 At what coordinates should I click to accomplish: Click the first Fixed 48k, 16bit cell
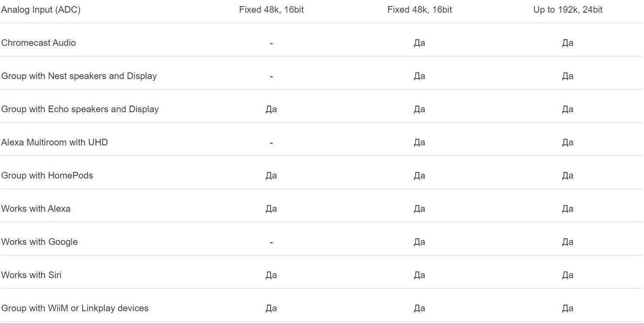(x=271, y=10)
